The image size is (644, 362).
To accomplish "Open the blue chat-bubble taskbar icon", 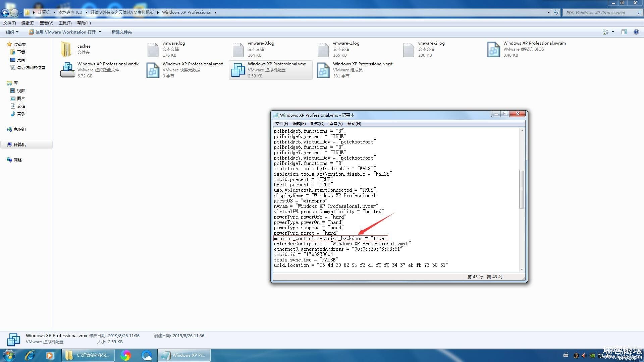I will click(x=147, y=355).
